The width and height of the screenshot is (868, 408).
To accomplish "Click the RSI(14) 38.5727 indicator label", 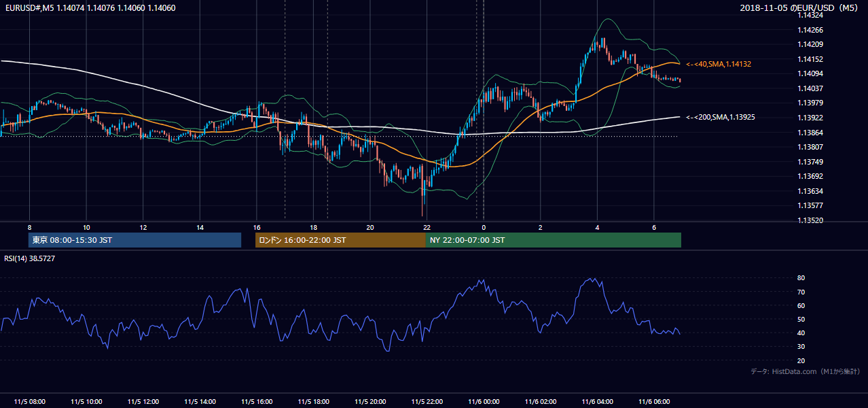I will click(30, 258).
